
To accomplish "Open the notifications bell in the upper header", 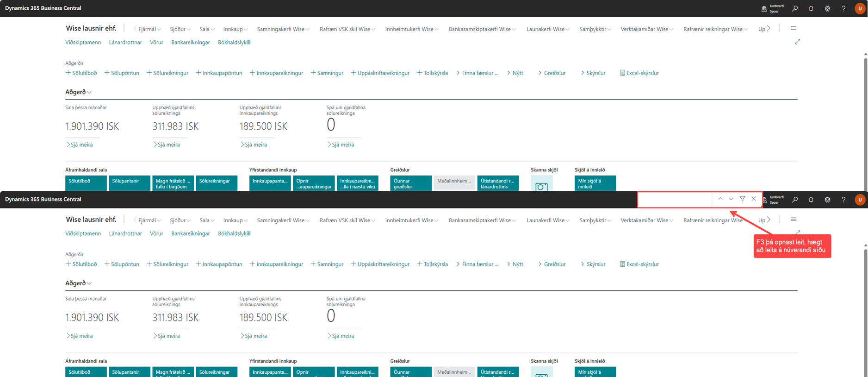I will pos(811,8).
